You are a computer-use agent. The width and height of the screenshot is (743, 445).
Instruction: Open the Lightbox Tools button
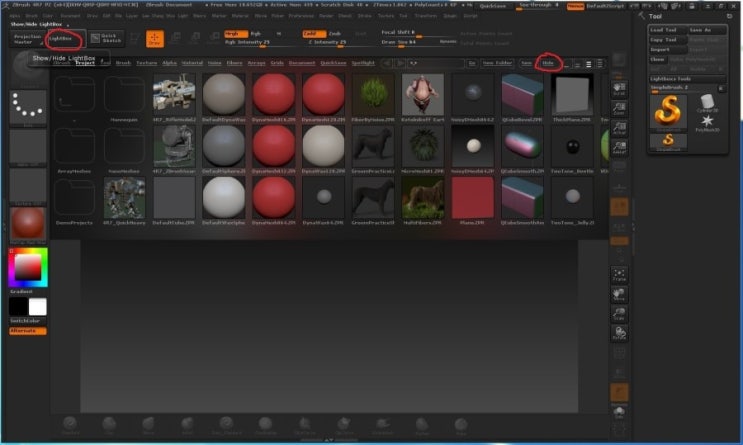coord(687,79)
